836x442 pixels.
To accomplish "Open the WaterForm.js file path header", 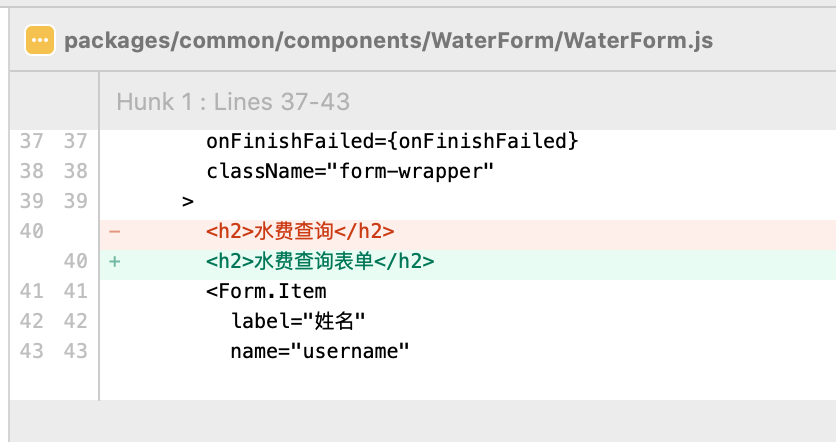I will 388,41.
